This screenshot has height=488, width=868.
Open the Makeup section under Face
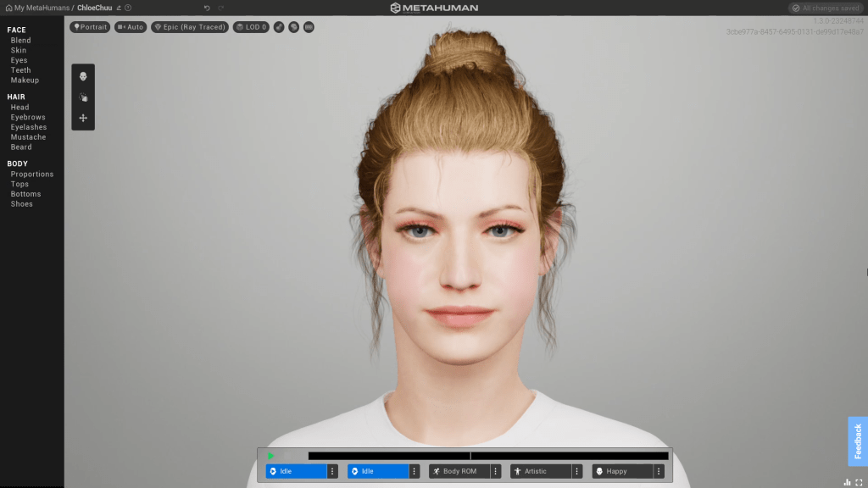[x=25, y=80]
